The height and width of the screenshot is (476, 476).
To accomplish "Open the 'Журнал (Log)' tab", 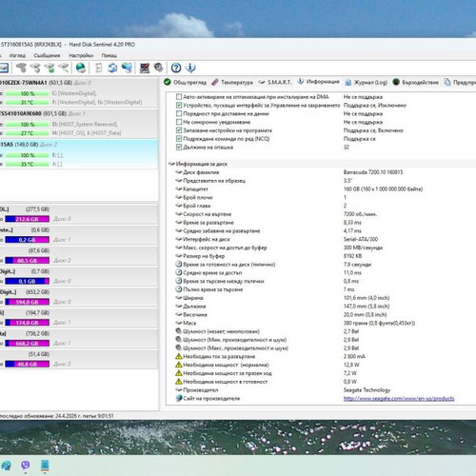I will tap(367, 82).
